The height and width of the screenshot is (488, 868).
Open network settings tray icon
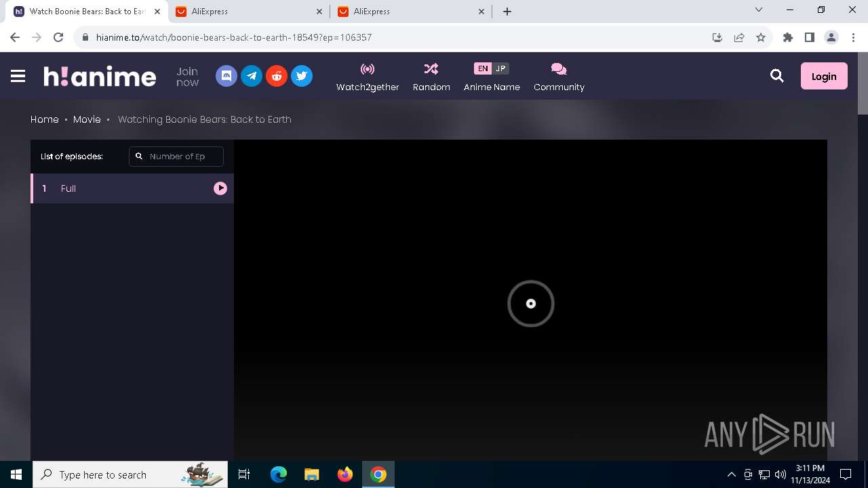(764, 474)
